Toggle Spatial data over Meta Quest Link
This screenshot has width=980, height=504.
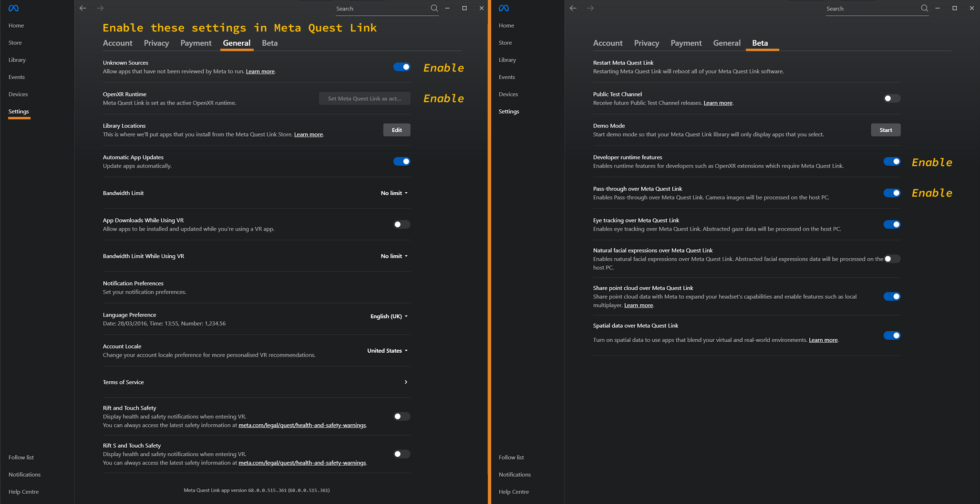892,336
